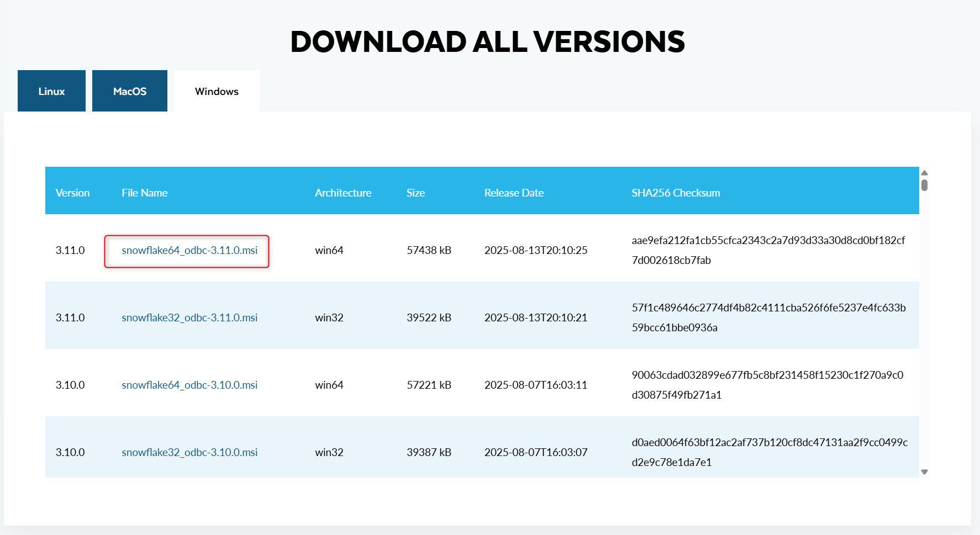Click the table scrollbar down arrow
The image size is (980, 535).
coord(924,472)
